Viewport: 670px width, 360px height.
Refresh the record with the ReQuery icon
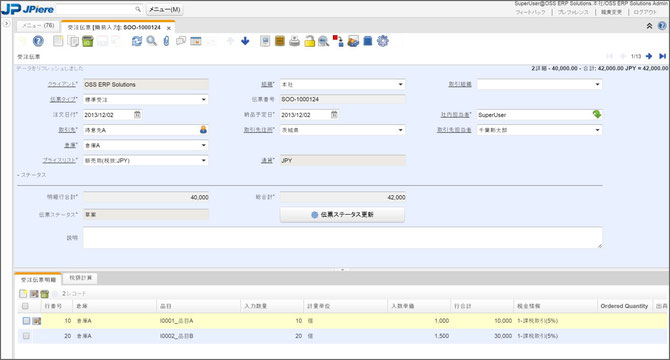point(137,41)
